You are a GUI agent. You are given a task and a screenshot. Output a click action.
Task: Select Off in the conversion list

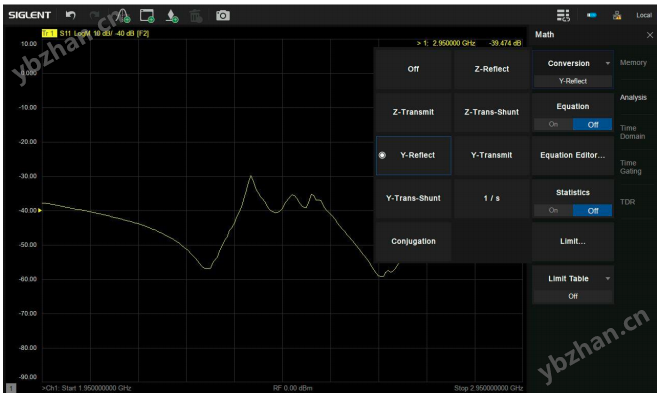point(413,69)
